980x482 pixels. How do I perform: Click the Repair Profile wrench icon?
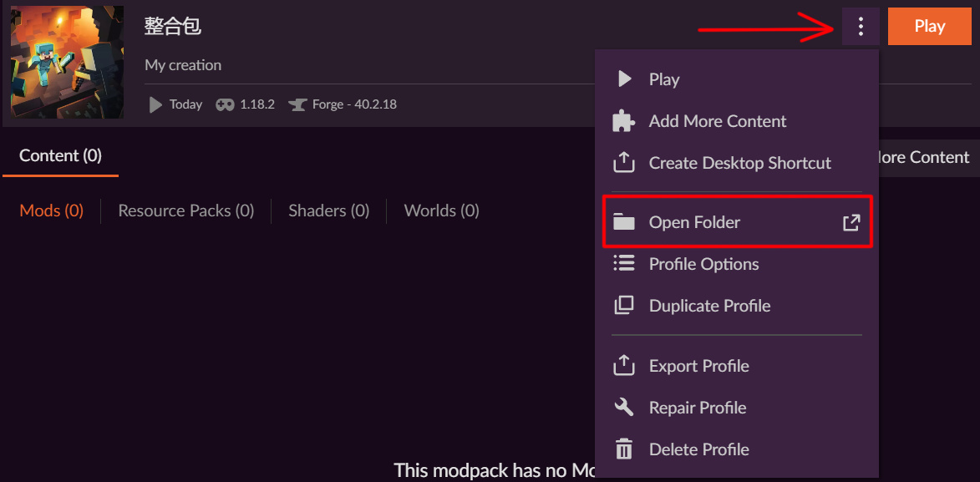click(624, 408)
